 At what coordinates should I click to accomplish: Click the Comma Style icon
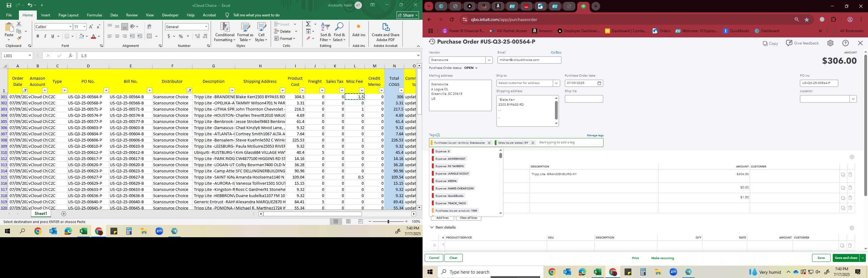click(x=188, y=36)
